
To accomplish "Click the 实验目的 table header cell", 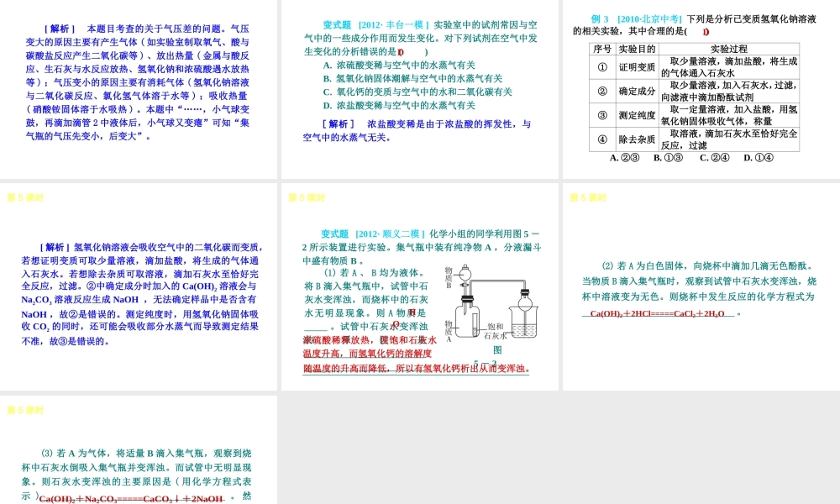I will point(637,49).
